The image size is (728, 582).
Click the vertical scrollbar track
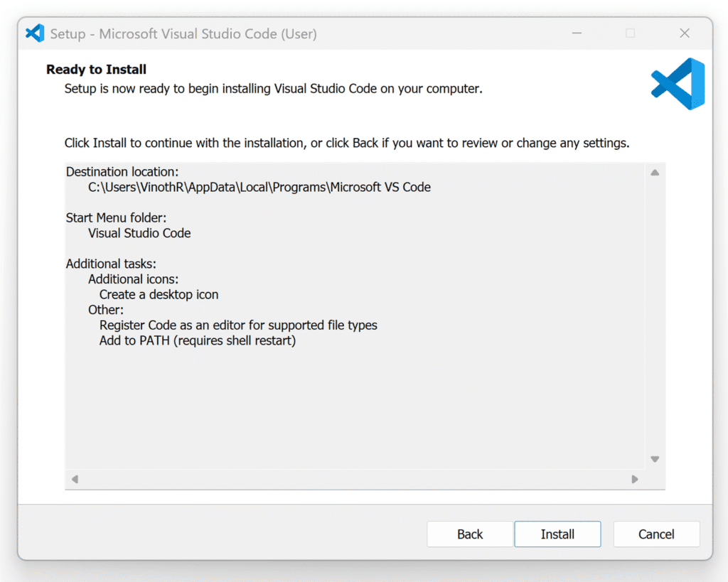tap(655, 316)
